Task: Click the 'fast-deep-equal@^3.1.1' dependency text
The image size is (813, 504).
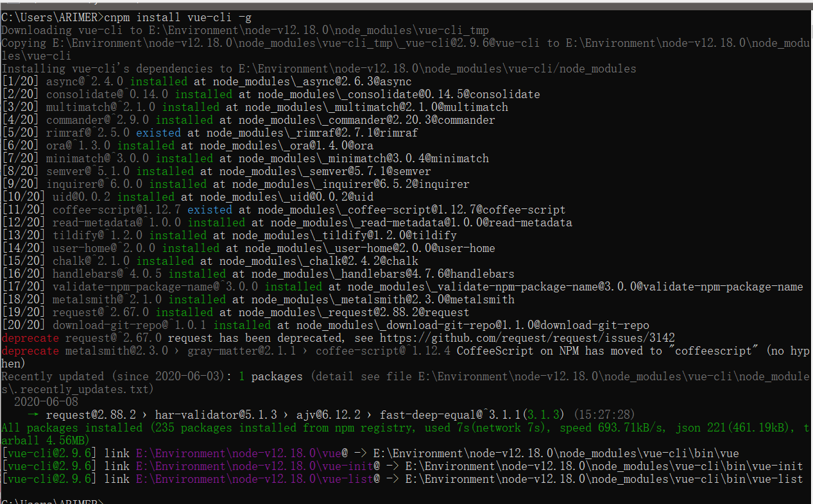Action: 450,415
